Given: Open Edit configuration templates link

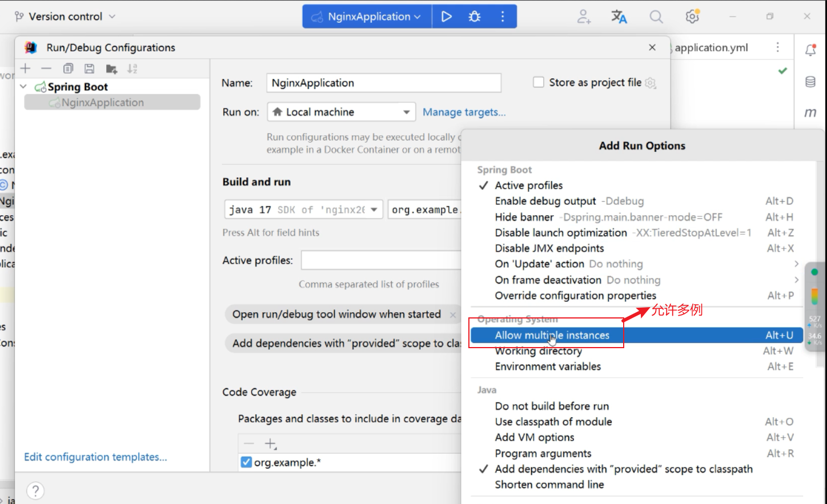Looking at the screenshot, I should [95, 457].
